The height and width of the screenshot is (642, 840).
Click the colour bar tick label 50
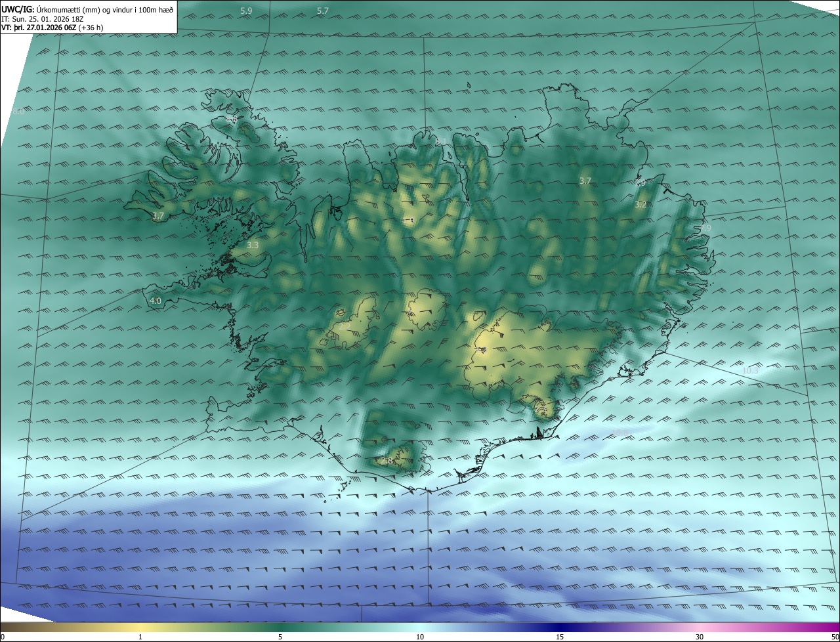835,637
